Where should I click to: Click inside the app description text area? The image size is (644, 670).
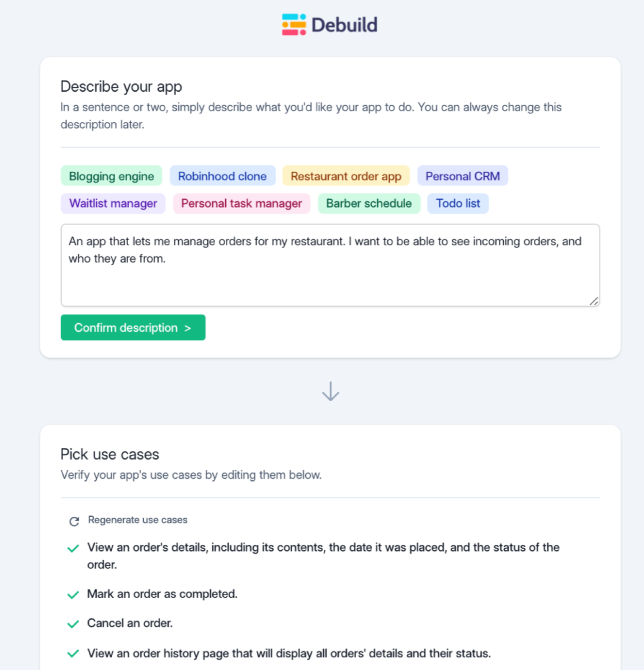tap(330, 265)
